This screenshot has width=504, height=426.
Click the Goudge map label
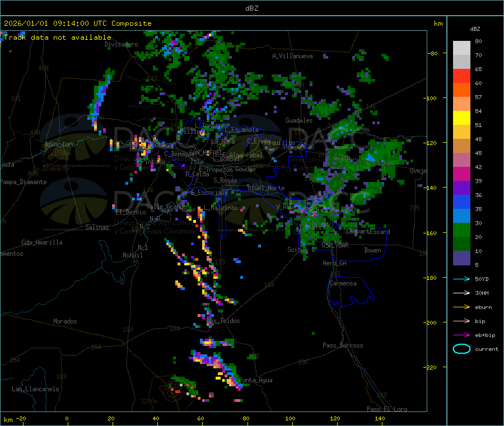pos(245,169)
